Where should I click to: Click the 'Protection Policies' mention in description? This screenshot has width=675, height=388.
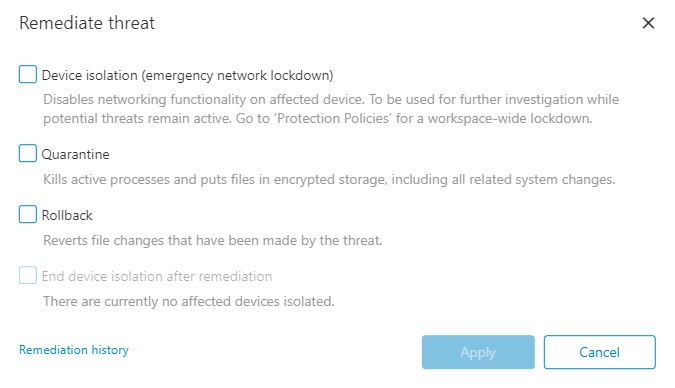[x=334, y=118]
